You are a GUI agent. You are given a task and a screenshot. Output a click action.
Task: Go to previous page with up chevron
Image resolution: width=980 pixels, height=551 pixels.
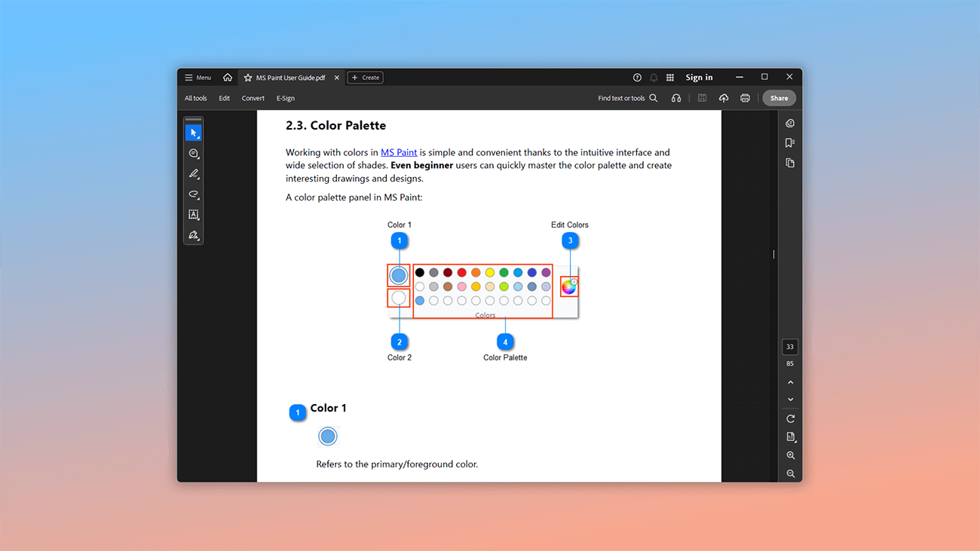790,381
